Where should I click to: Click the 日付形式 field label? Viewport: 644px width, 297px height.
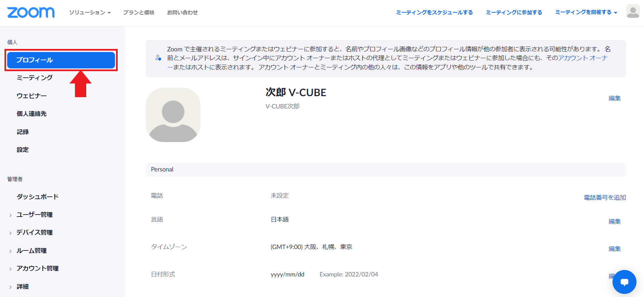coord(163,274)
